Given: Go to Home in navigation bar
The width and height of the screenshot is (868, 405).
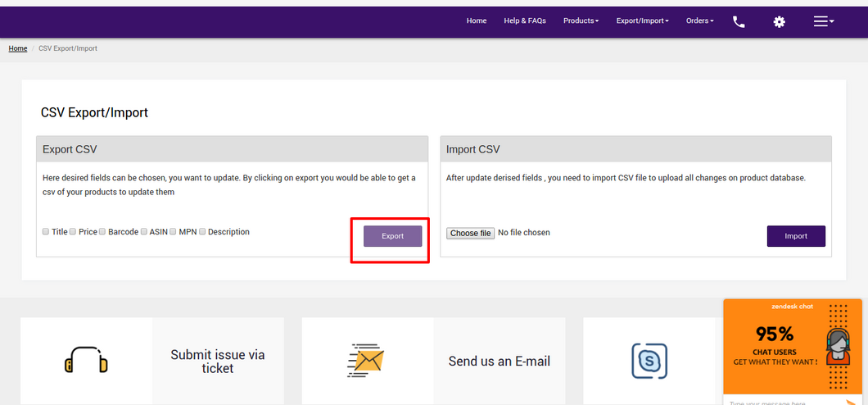Looking at the screenshot, I should coord(477,20).
